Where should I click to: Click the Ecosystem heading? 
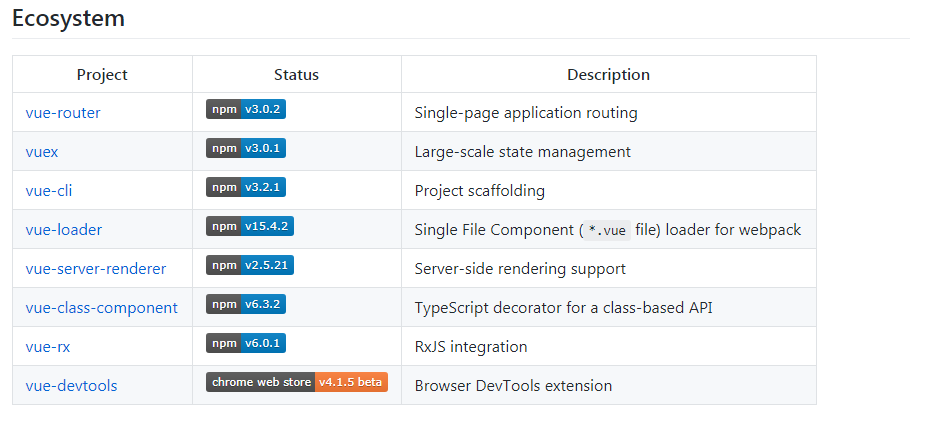click(x=68, y=18)
